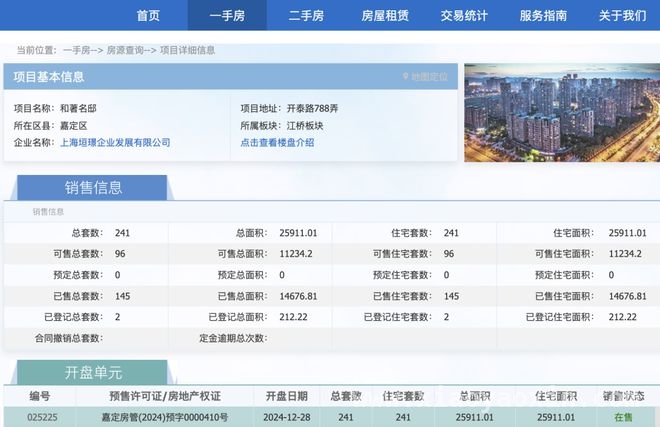Click the 可售住宅套数 value 96
Viewport: 660px width, 427px height.
click(x=449, y=254)
